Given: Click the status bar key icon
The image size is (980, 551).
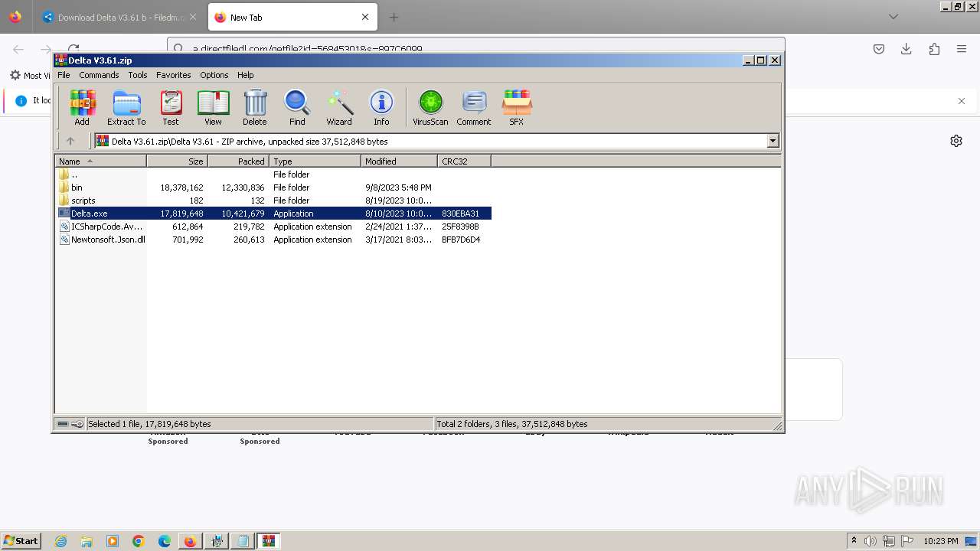Looking at the screenshot, I should (77, 424).
